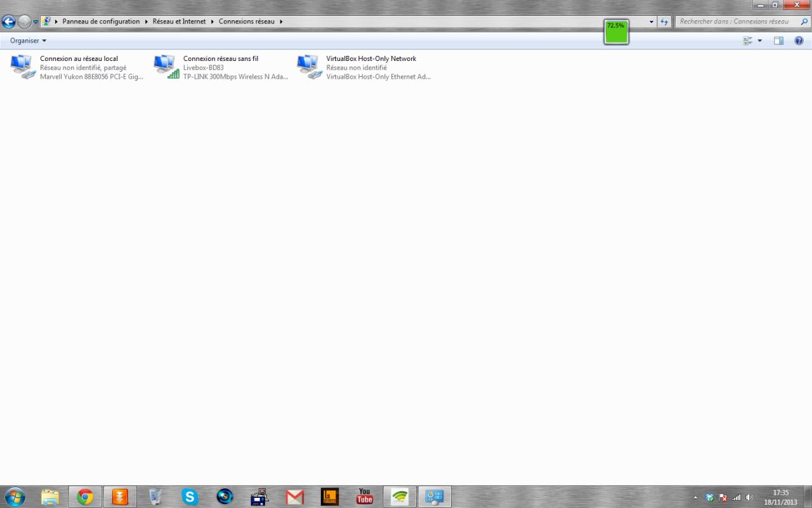
Task: Click the TP-LINK 300Mbps Wireless adapter text
Action: [x=236, y=77]
